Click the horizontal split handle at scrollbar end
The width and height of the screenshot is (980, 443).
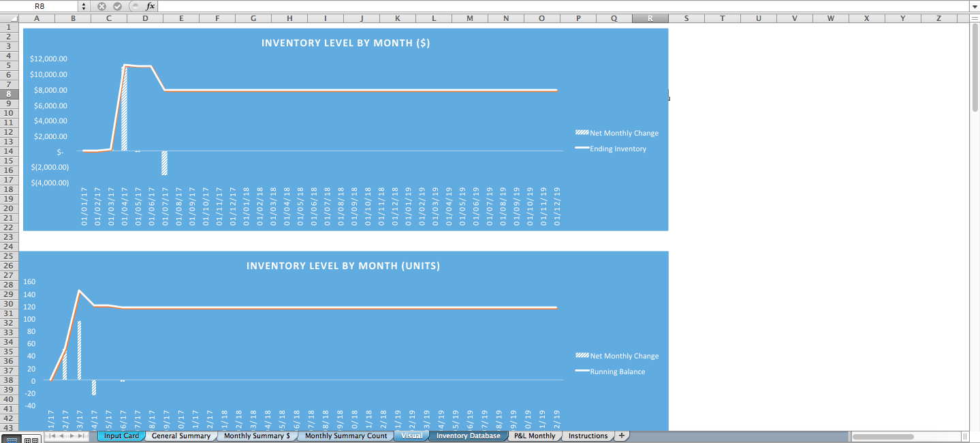coord(964,436)
